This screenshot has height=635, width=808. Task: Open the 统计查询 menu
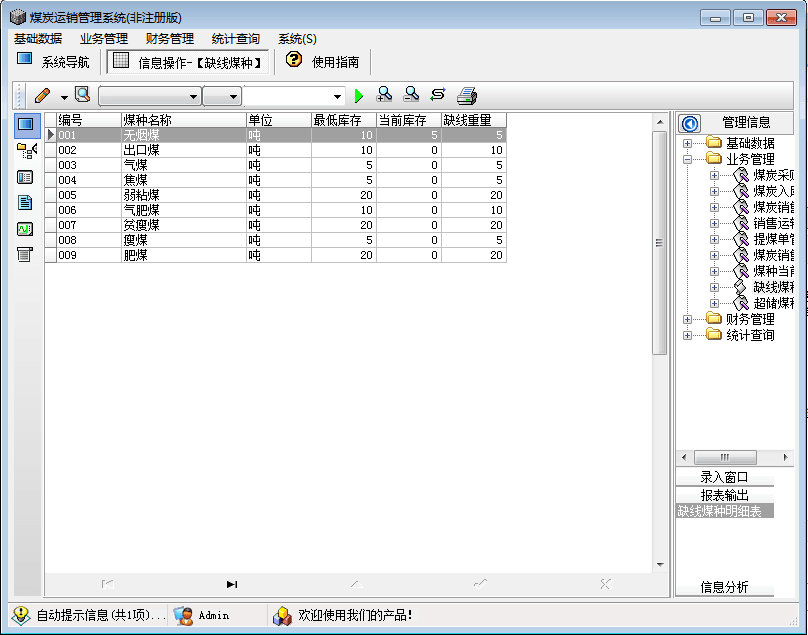[x=235, y=39]
